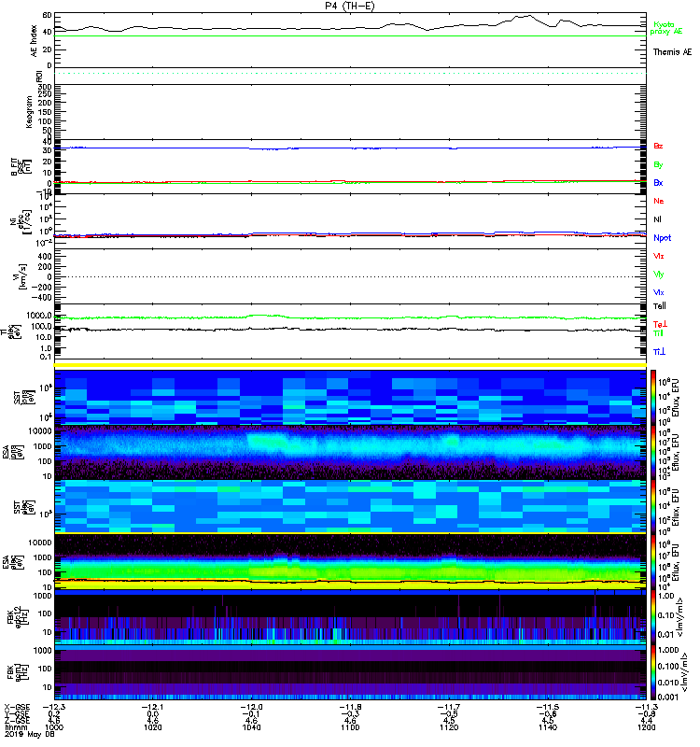This screenshot has height=747, width=700.
Task: Click the color bar beside ESA ions spectrogram
Action: 653,452
